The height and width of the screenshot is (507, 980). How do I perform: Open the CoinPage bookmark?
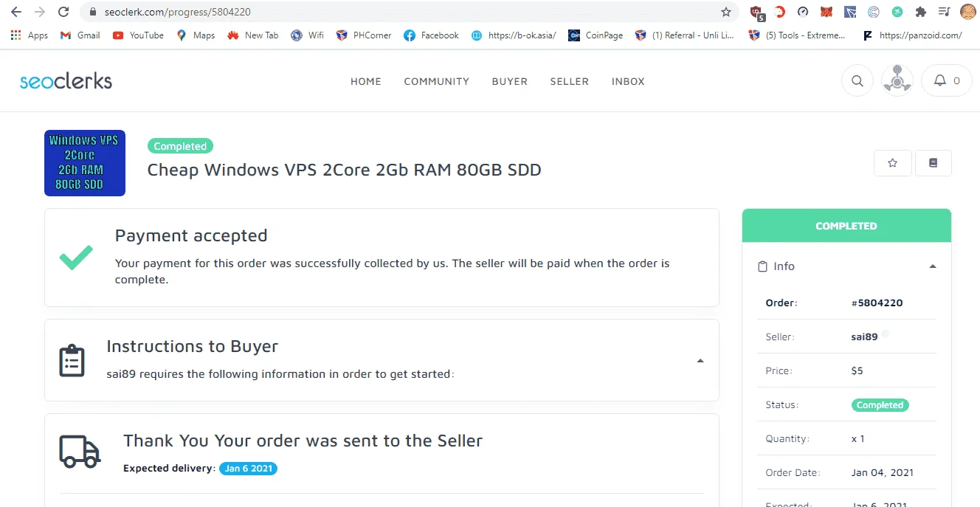[596, 35]
